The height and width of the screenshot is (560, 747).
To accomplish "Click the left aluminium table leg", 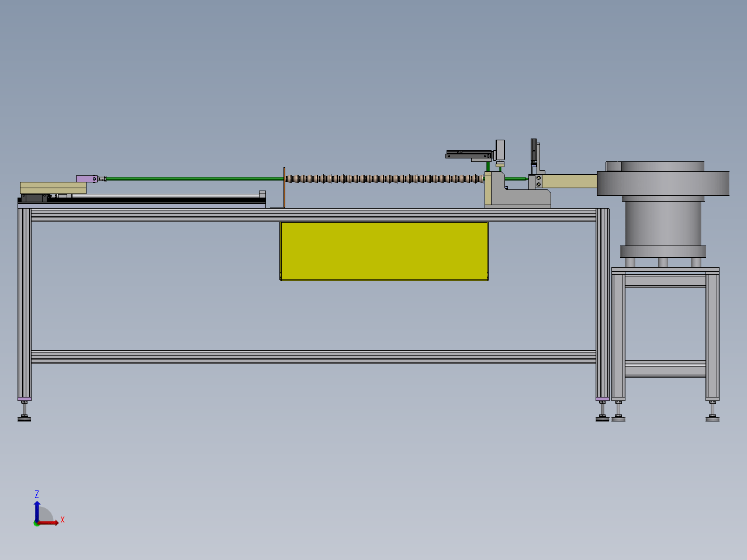I will coord(24,304).
